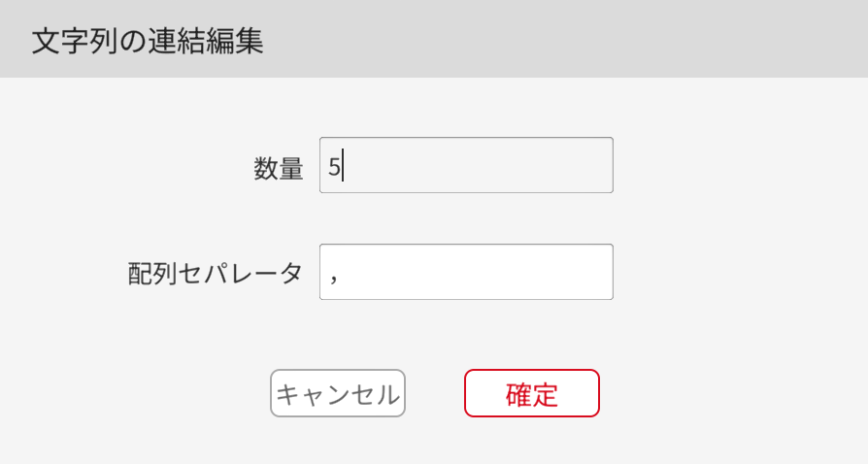
Task: Select the array separator text box
Action: (466, 272)
